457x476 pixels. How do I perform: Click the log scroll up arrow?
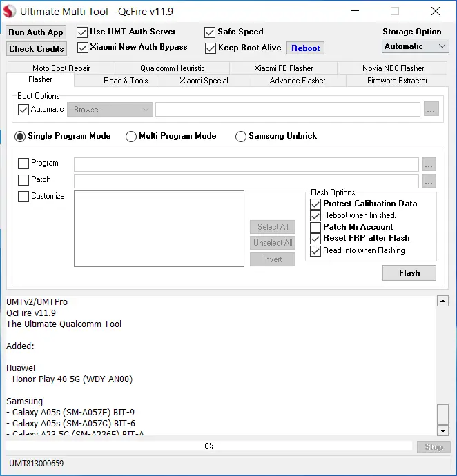pos(443,301)
